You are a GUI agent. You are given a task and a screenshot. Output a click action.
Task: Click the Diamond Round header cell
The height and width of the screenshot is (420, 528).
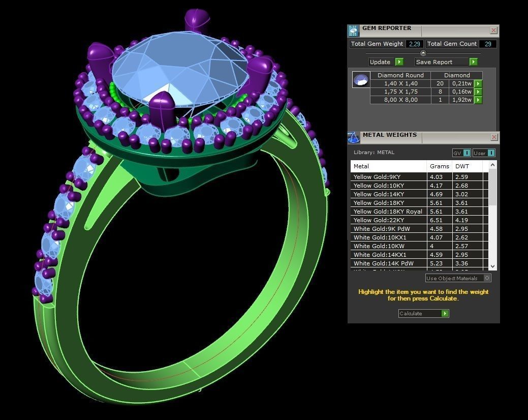click(401, 75)
